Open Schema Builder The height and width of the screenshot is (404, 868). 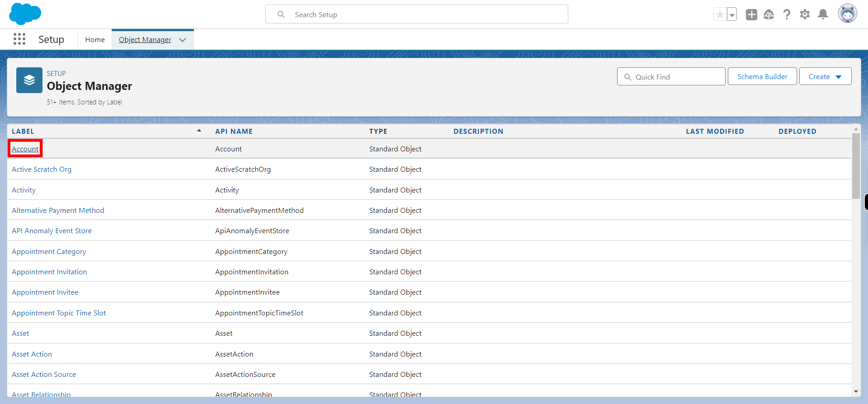762,77
